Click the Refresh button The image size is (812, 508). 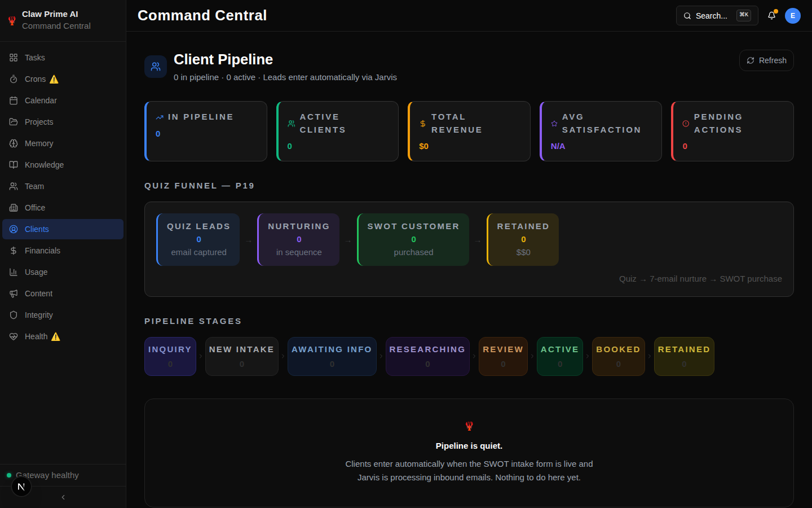(766, 60)
